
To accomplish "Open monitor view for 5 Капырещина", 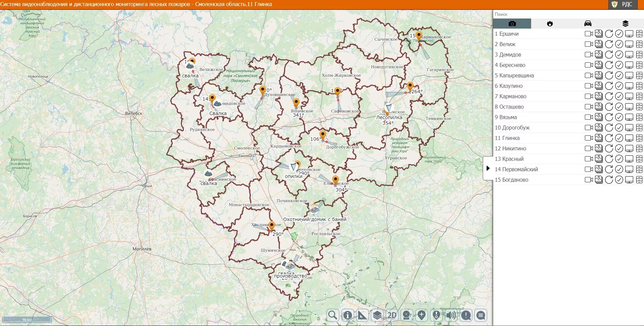I will point(629,75).
